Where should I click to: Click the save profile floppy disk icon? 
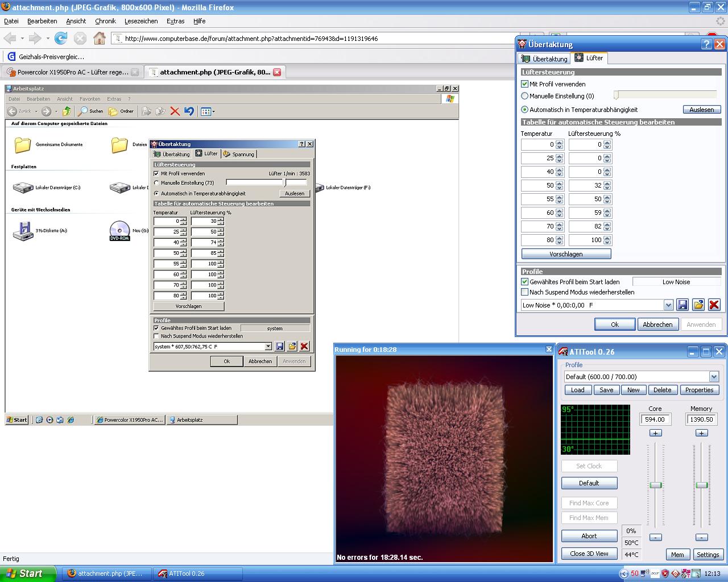click(682, 305)
